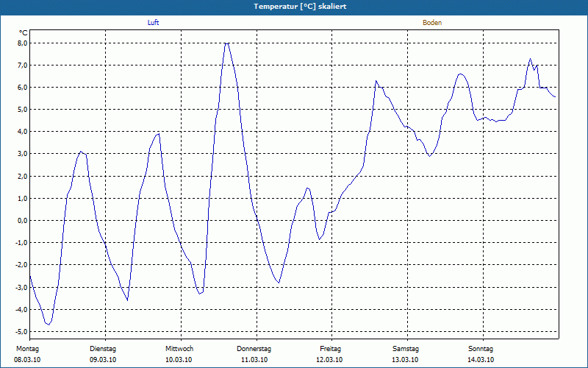Click the 8,0 peak of the curve
The width and height of the screenshot is (588, 368).
coord(226,43)
